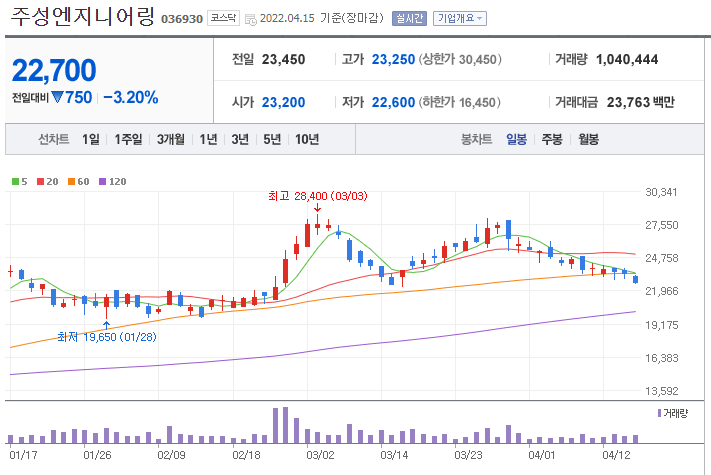The image size is (711, 475).
Task: Select the 3년 line chart tab
Action: coord(240,139)
